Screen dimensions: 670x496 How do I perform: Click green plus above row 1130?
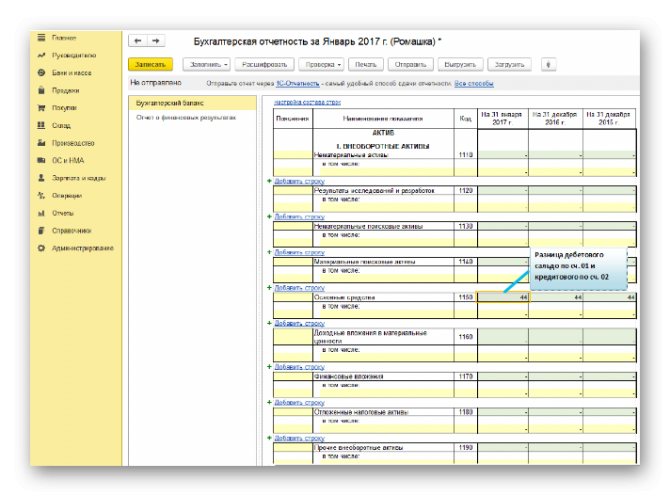269,217
